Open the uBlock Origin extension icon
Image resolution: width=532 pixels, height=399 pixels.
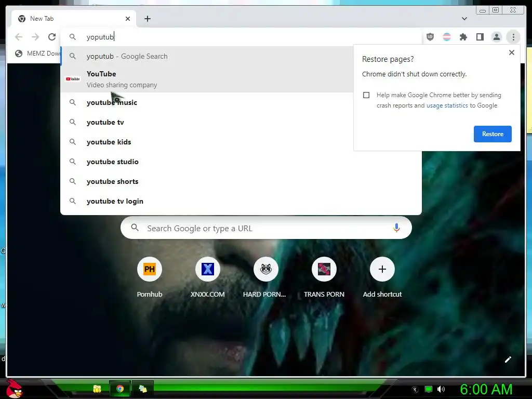tap(430, 37)
